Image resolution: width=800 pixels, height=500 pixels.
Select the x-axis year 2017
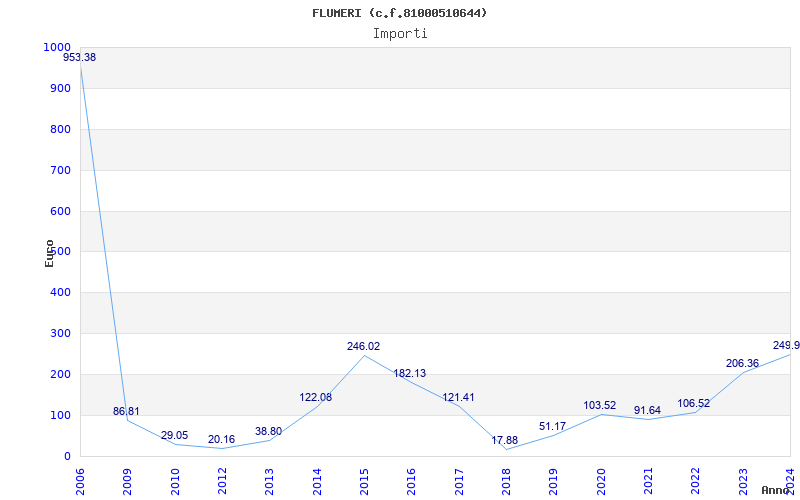[x=459, y=482]
